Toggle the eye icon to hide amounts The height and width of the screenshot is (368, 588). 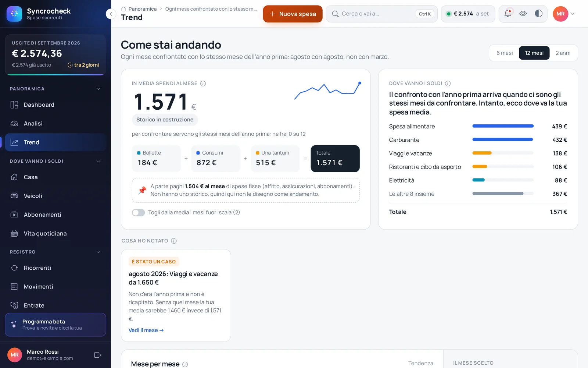(523, 14)
